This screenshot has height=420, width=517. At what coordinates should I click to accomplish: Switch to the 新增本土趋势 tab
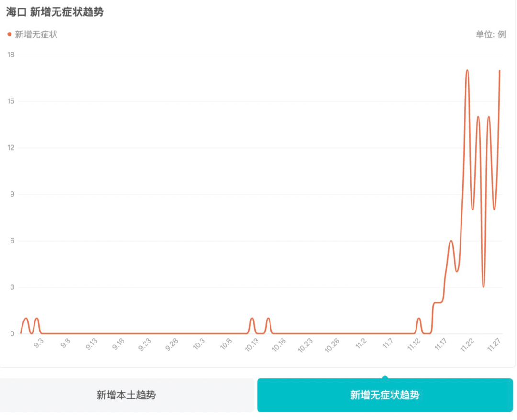tap(126, 395)
